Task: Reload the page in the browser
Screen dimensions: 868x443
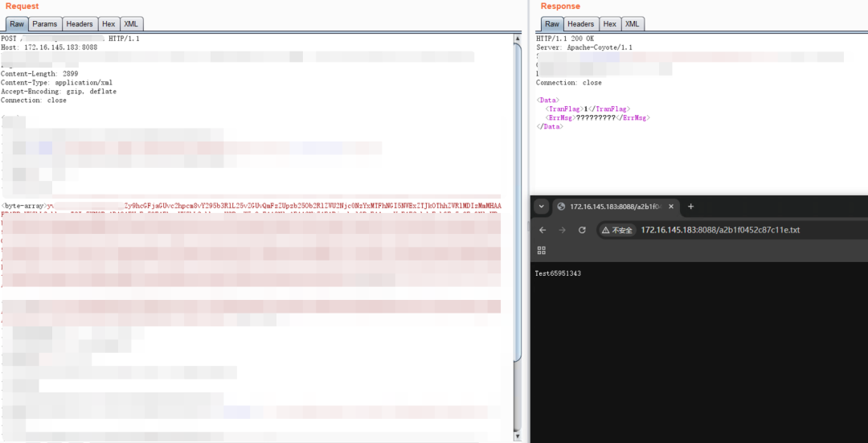Action: point(582,230)
